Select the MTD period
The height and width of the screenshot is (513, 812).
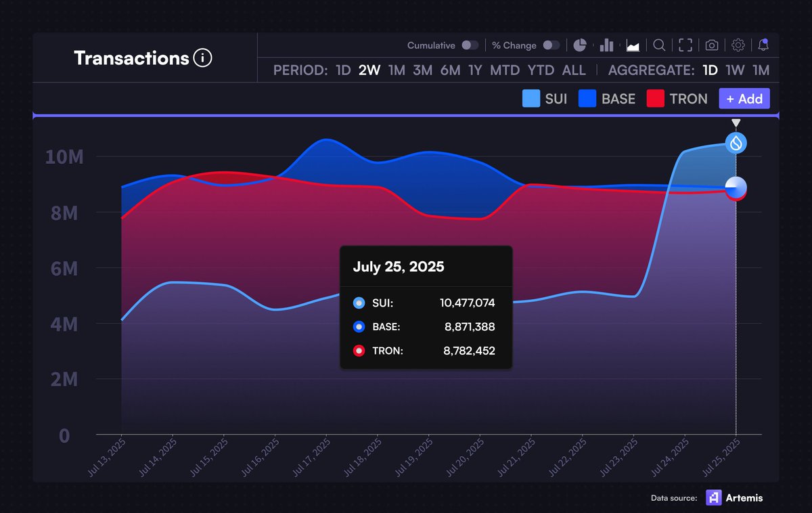pyautogui.click(x=505, y=70)
